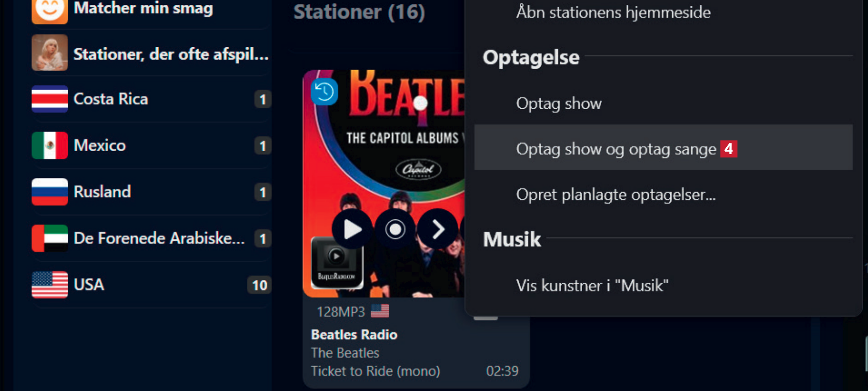The image size is (868, 391).
Task: Click the Rusland flag icon
Action: (50, 192)
